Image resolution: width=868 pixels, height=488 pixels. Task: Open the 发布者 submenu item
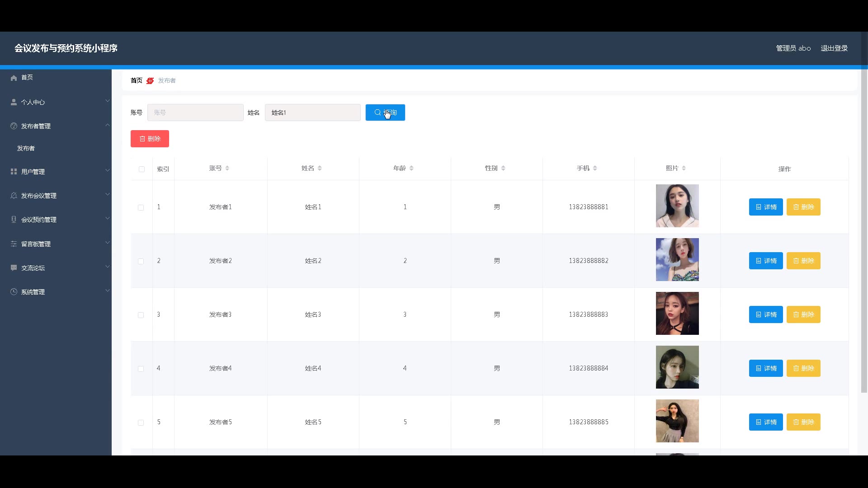pos(26,148)
